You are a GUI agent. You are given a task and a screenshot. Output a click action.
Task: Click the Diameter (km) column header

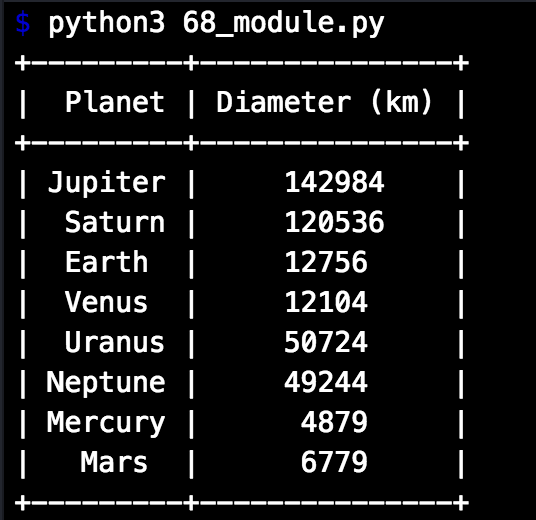coord(324,102)
